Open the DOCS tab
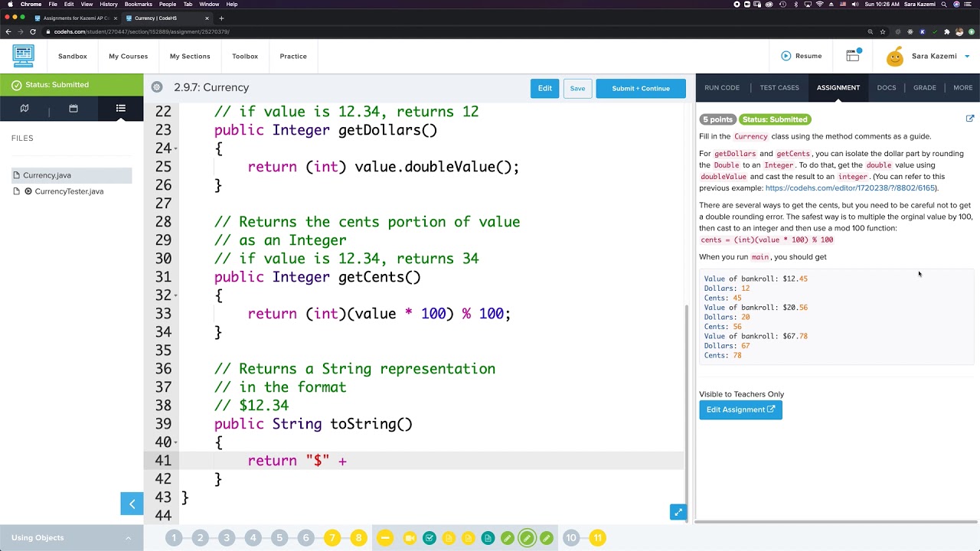This screenshot has height=551, width=980. coord(887,87)
